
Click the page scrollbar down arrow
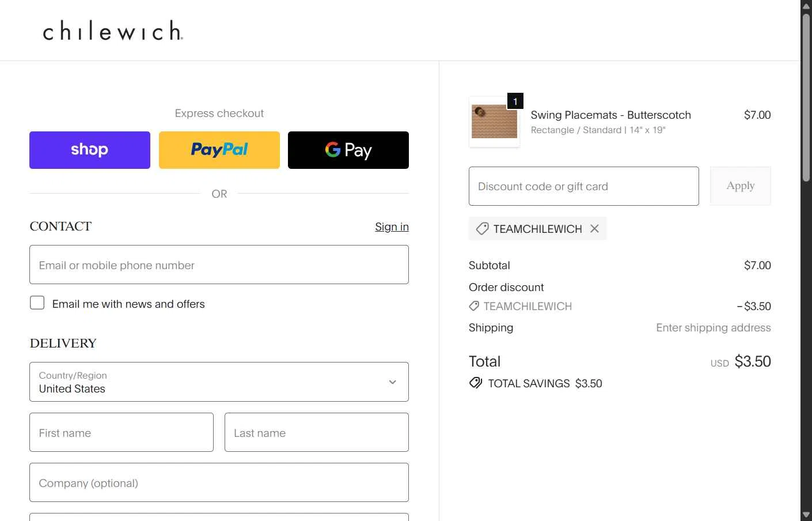click(806, 515)
